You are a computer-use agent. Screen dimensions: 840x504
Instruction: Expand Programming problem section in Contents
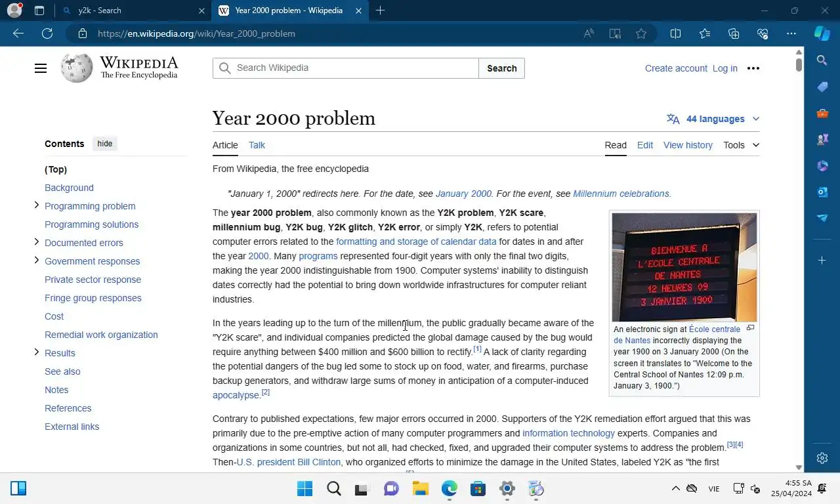(37, 205)
